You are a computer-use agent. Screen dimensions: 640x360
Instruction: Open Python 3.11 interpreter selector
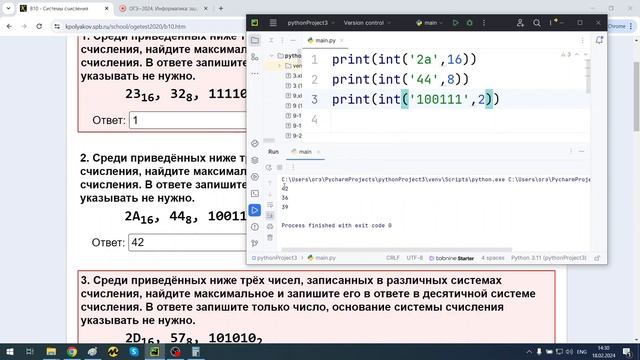tap(549, 258)
